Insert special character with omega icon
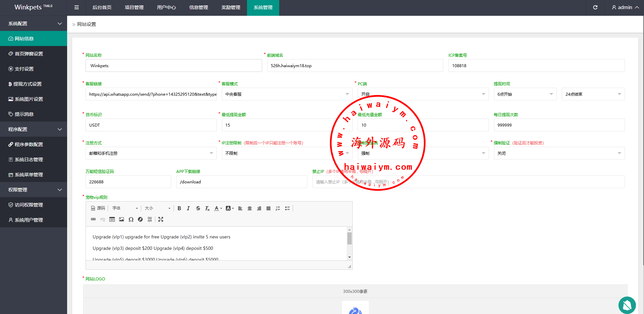644x314 pixels. coord(131,219)
